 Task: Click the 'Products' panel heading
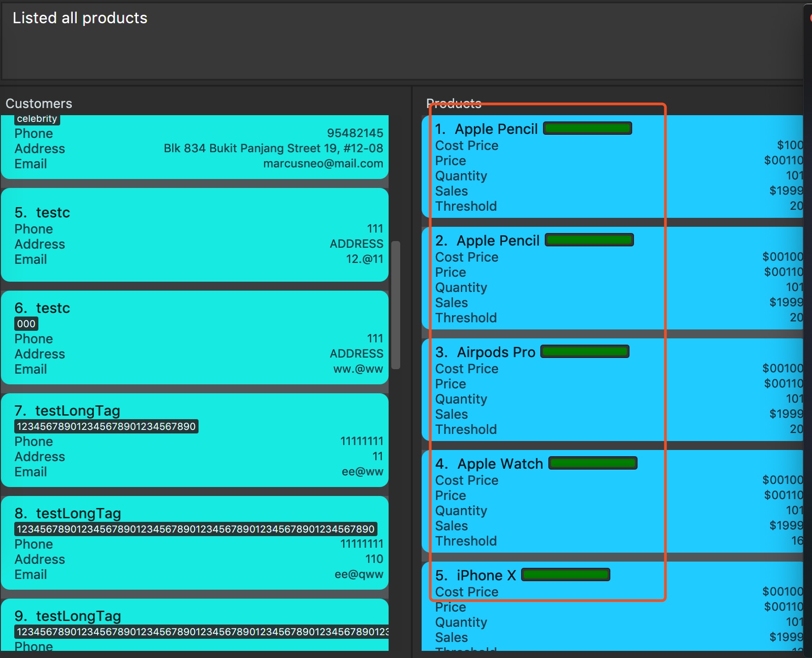[x=454, y=104]
